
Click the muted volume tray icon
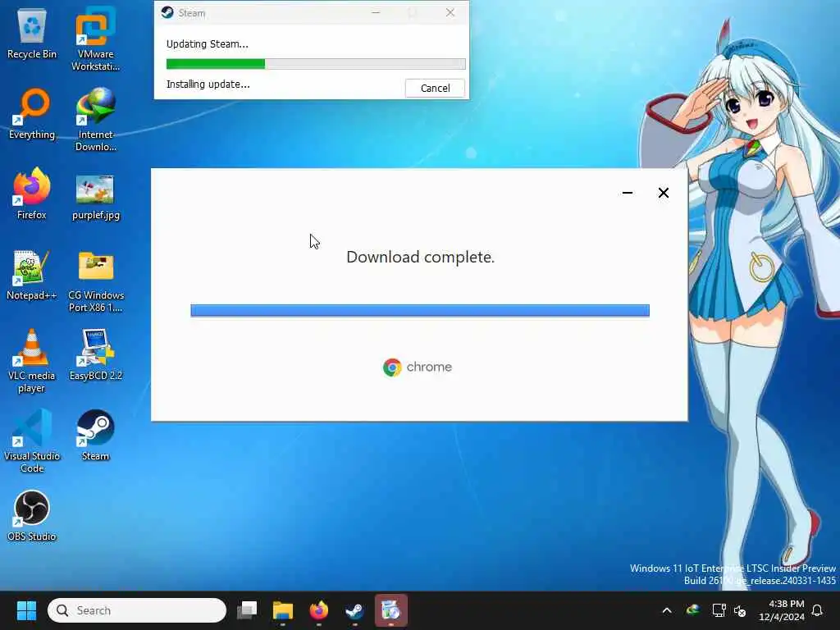point(740,610)
